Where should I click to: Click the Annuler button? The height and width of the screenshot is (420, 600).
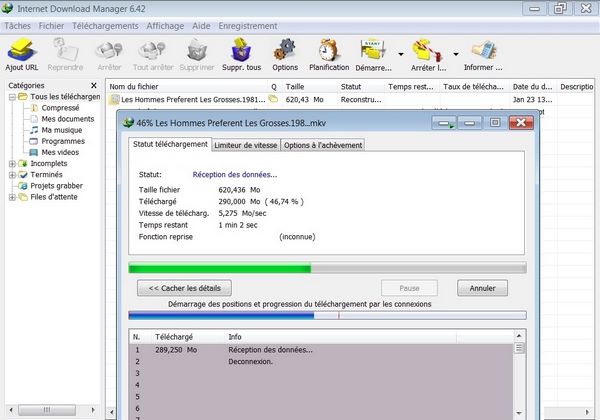(483, 288)
